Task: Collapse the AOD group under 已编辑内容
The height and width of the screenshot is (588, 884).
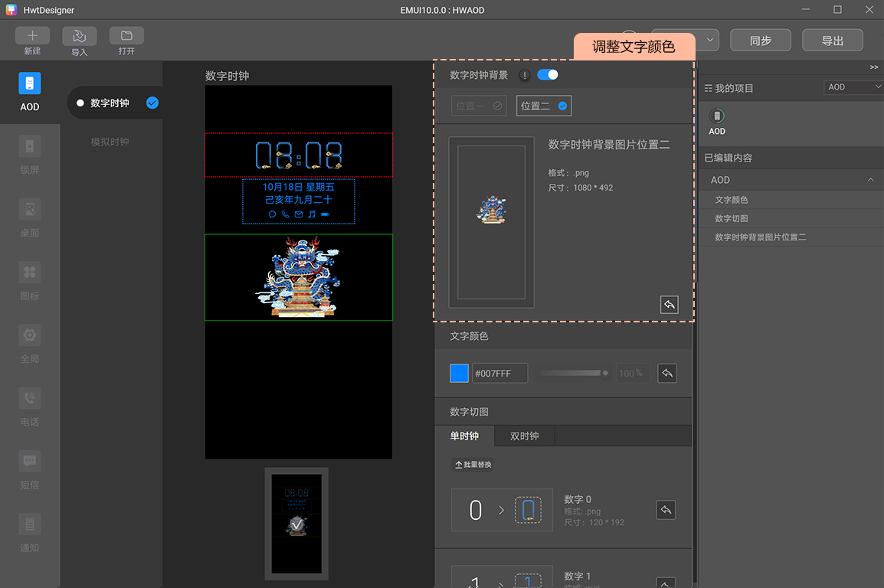Action: pyautogui.click(x=870, y=180)
